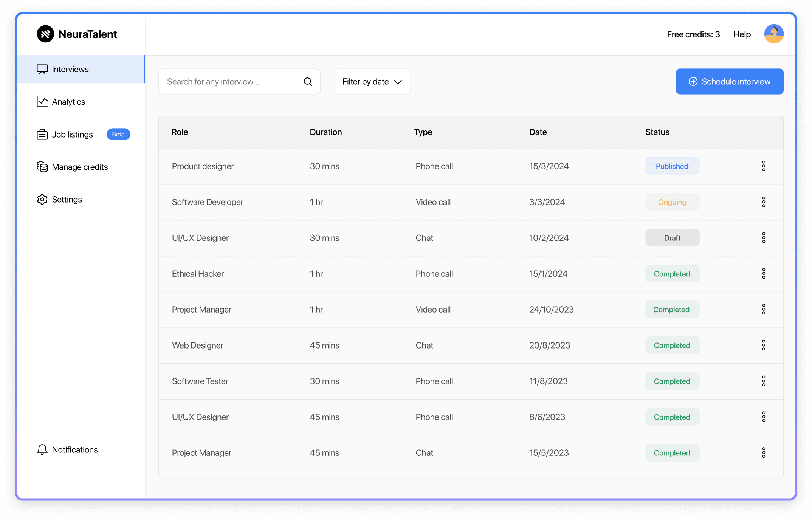Click the Settings gear icon
Viewport: 812px width, 519px height.
point(42,199)
